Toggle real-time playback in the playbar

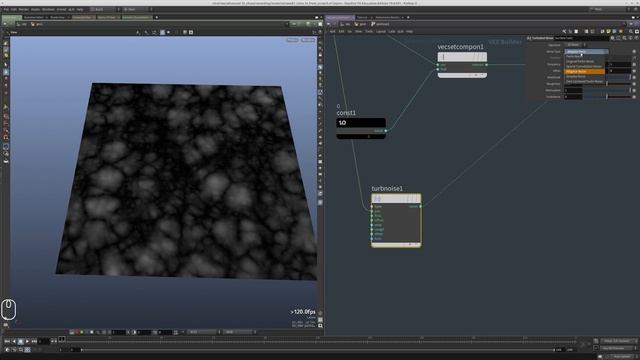(7, 350)
